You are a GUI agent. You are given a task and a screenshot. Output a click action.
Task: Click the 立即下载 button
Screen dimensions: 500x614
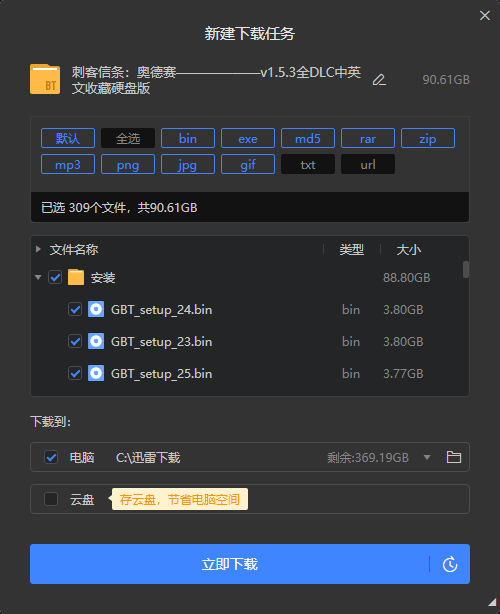229,564
